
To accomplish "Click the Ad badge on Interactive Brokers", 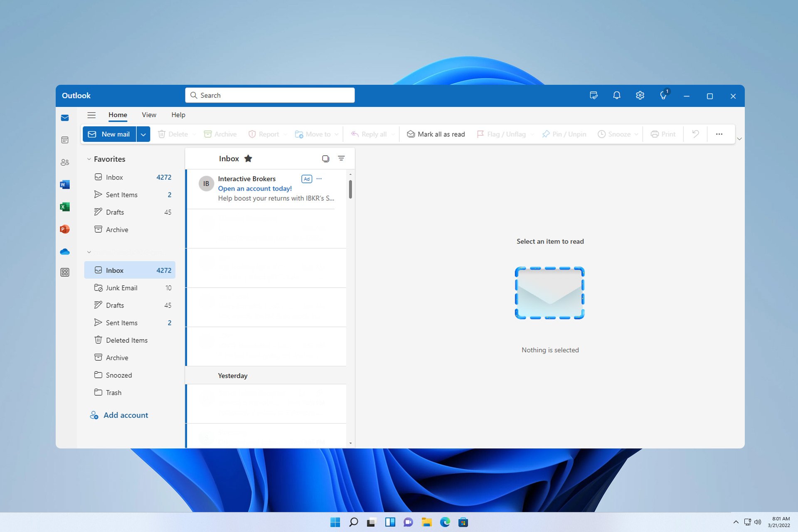I will click(x=307, y=179).
